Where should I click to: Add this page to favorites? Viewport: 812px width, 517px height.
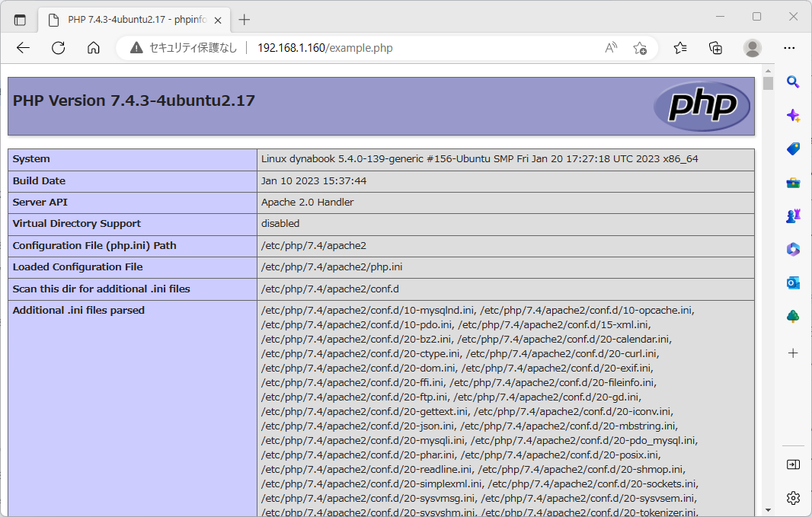click(x=640, y=48)
